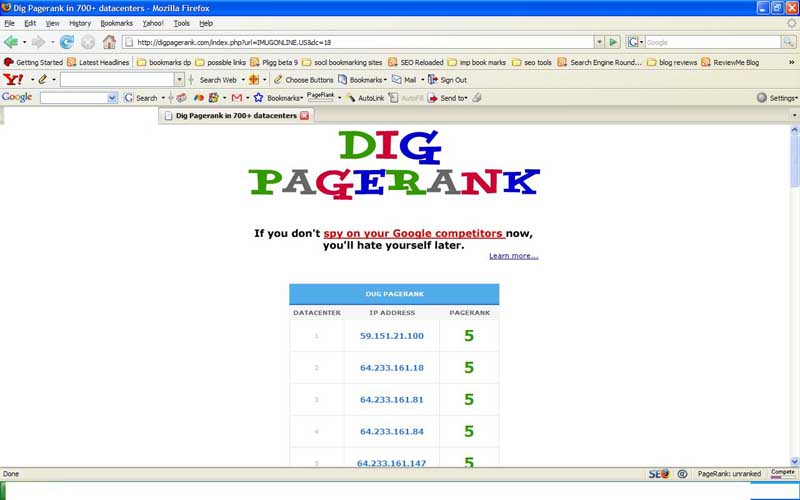This screenshot has width=800, height=500.
Task: Open the Yahoo! menu
Action: (x=153, y=23)
